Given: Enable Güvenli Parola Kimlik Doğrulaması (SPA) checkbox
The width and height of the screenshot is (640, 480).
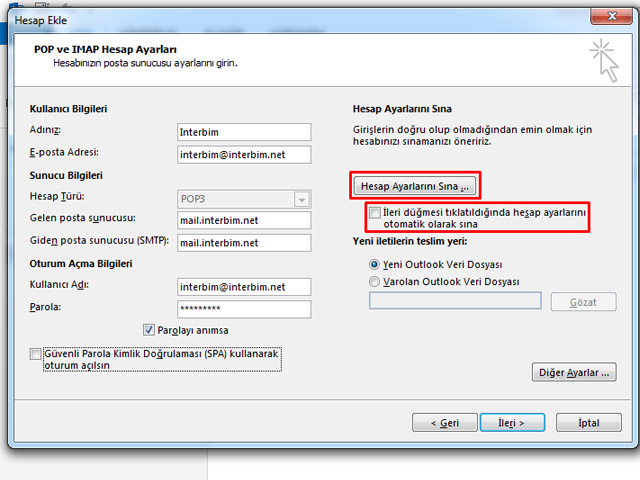Looking at the screenshot, I should [x=36, y=354].
